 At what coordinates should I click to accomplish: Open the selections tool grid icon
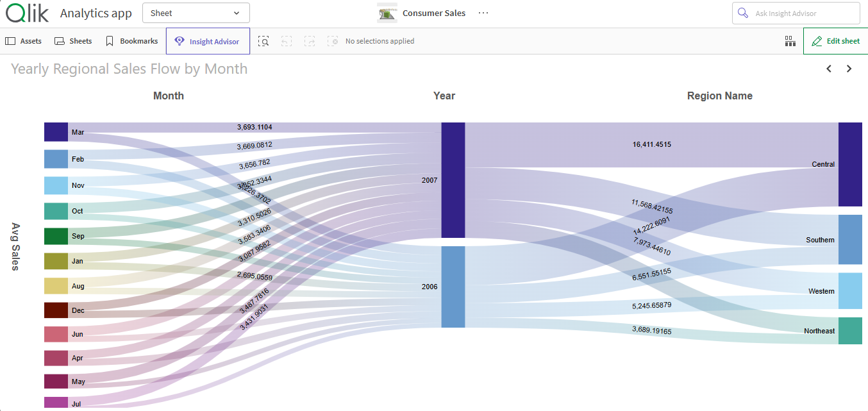coord(790,41)
